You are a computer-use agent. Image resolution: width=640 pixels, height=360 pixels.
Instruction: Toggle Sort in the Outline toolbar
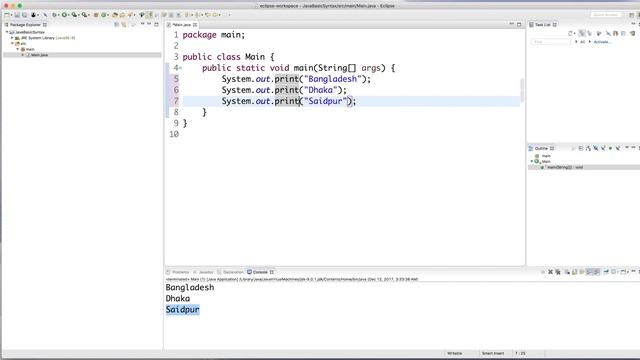[588, 148]
